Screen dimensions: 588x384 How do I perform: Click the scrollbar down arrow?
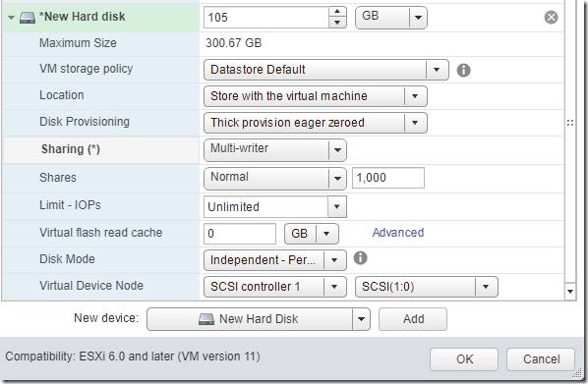point(570,291)
